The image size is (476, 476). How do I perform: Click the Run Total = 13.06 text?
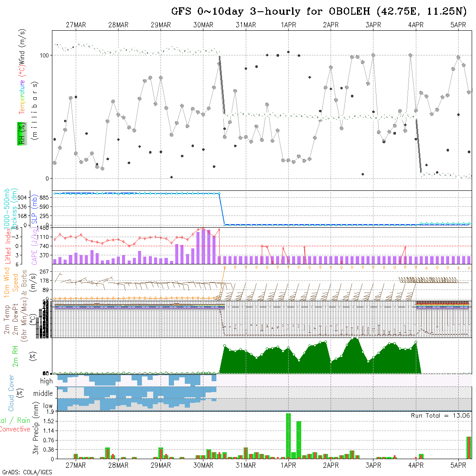click(441, 415)
